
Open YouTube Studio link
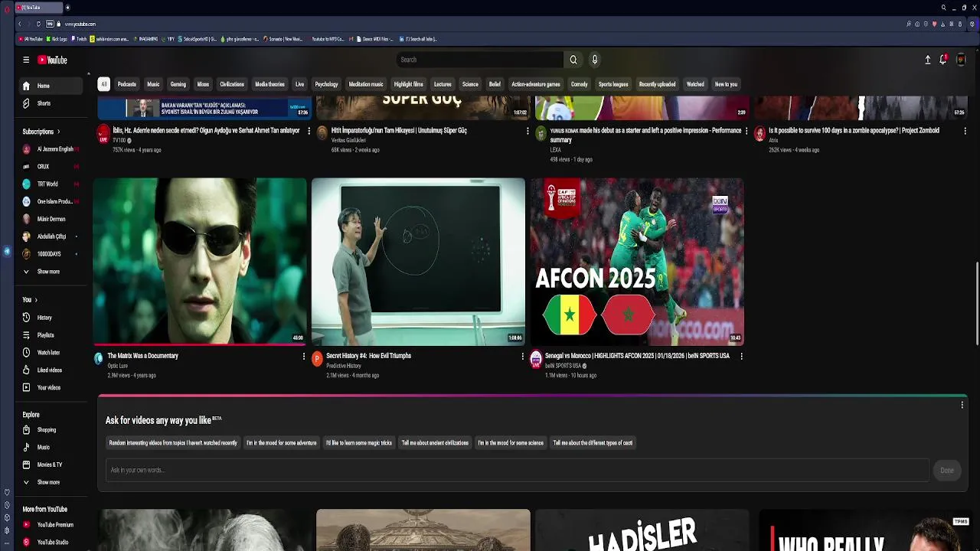pyautogui.click(x=49, y=543)
